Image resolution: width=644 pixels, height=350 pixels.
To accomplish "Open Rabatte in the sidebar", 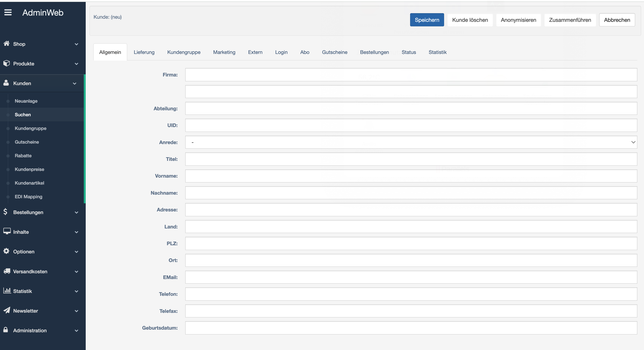I will point(23,156).
